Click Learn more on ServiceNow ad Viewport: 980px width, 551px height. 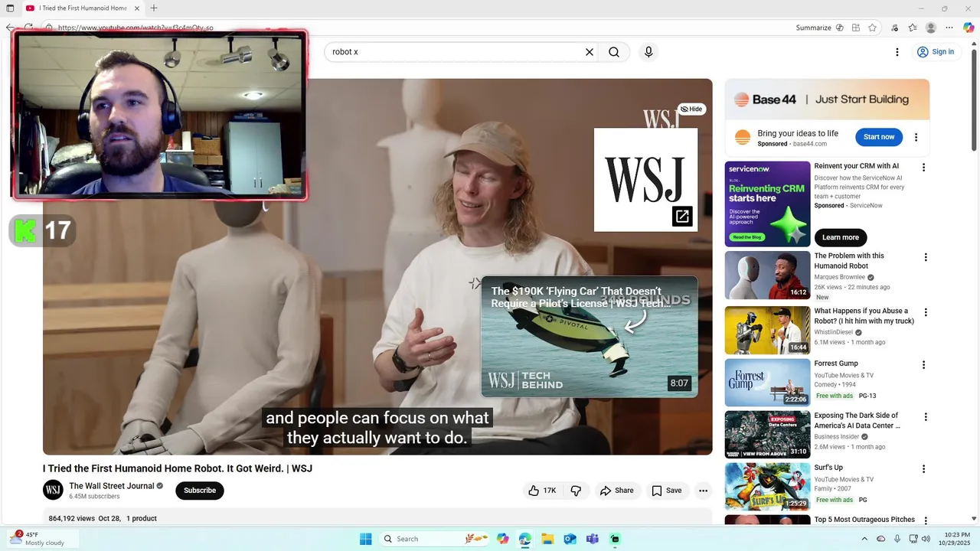click(x=841, y=237)
